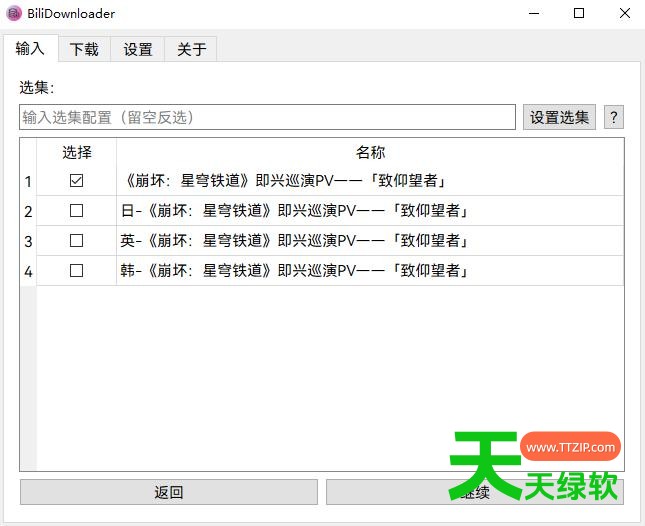Image resolution: width=645 pixels, height=526 pixels.
Task: Check the box for the 英- version row
Action: pyautogui.click(x=77, y=241)
